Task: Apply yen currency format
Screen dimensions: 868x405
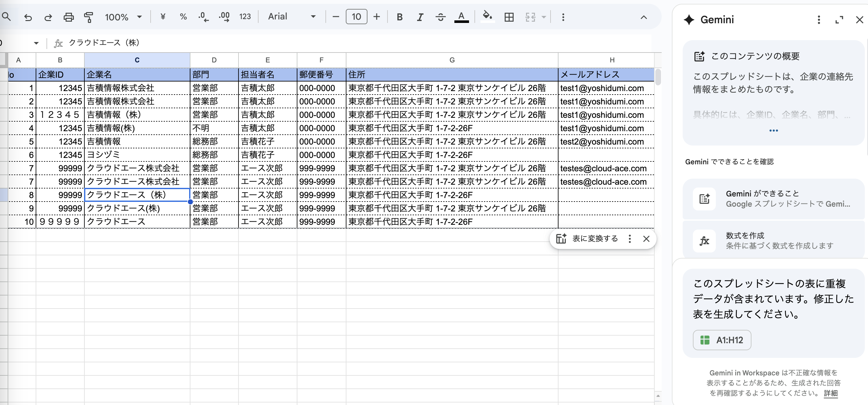Action: point(163,17)
